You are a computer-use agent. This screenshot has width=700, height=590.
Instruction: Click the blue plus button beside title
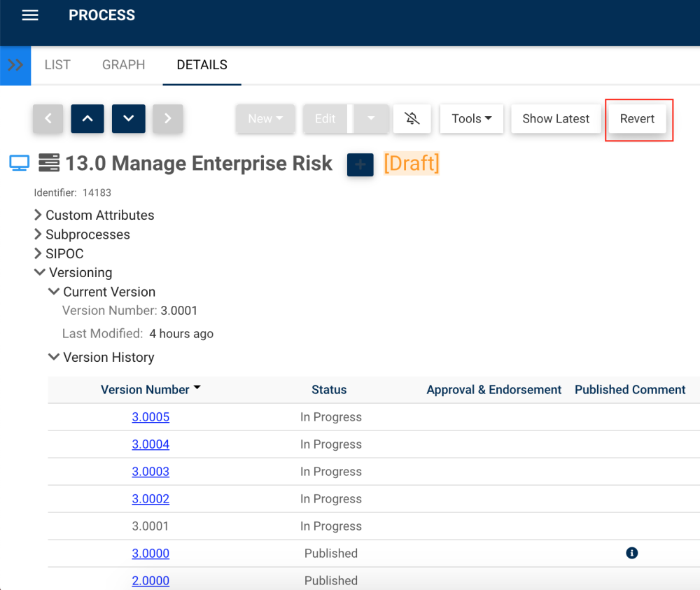(x=360, y=164)
